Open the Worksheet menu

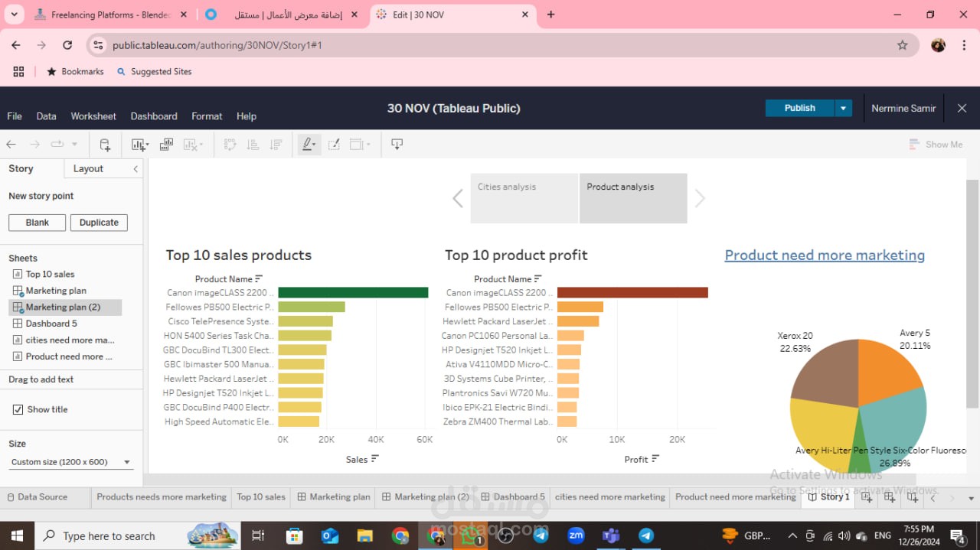93,116
